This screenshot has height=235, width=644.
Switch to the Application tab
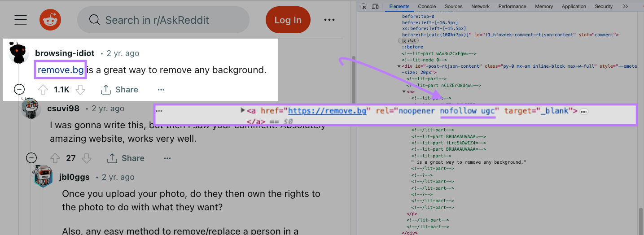click(x=574, y=6)
